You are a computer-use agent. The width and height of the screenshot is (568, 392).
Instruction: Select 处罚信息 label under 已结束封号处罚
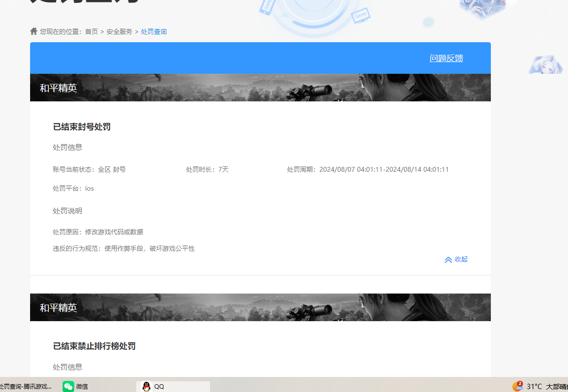(x=67, y=147)
